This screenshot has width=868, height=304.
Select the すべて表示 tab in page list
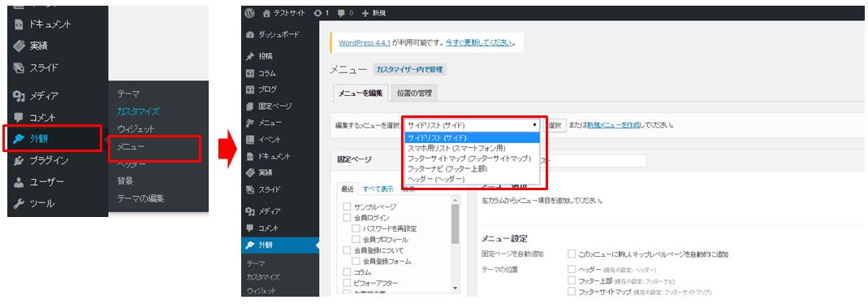pos(378,189)
